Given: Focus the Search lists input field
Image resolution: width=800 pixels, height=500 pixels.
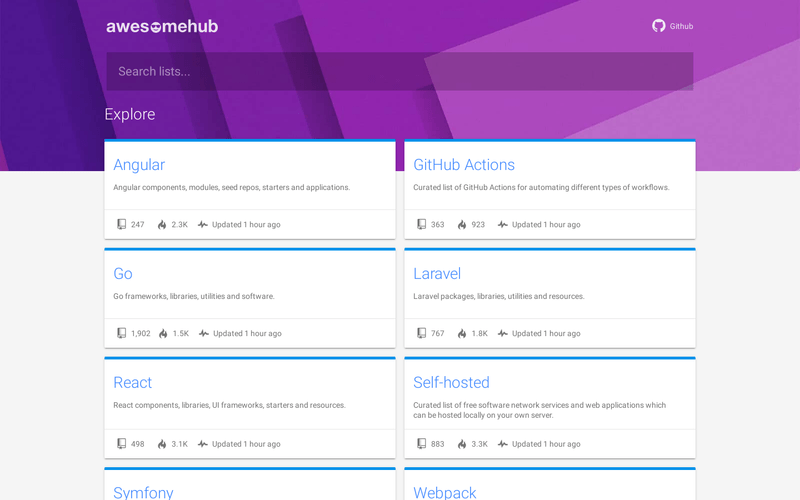Looking at the screenshot, I should pyautogui.click(x=400, y=71).
